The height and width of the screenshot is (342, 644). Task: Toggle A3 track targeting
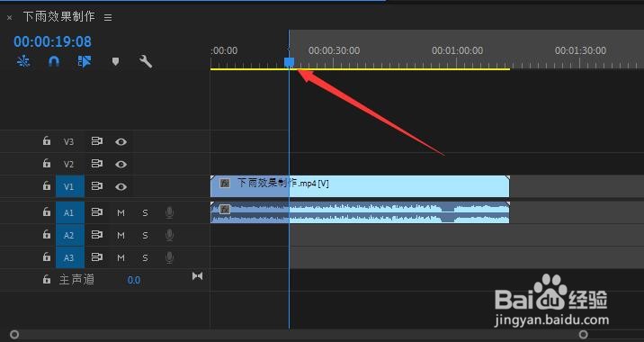point(70,257)
